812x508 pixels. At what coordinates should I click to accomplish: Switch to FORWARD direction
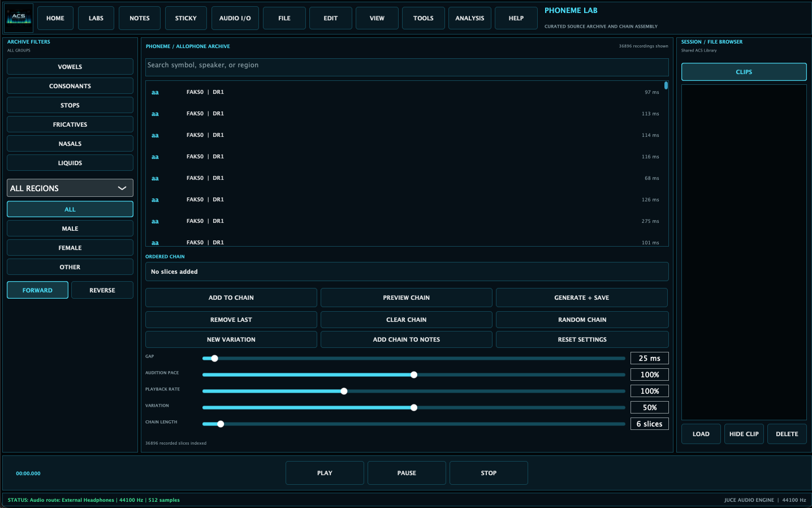37,290
